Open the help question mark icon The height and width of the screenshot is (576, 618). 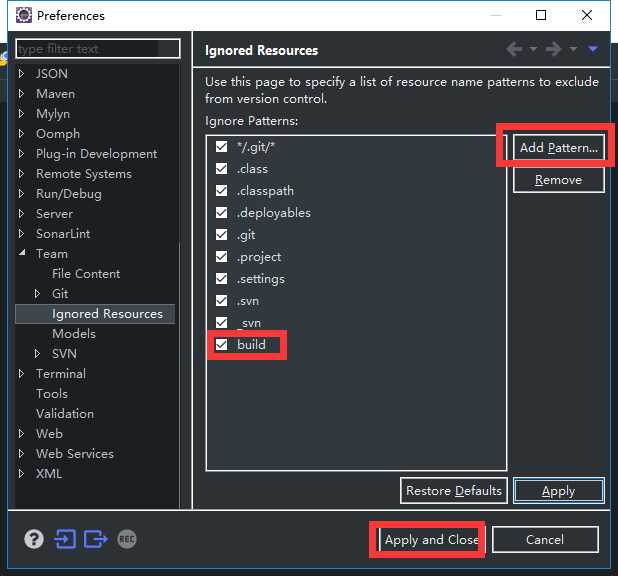34,539
